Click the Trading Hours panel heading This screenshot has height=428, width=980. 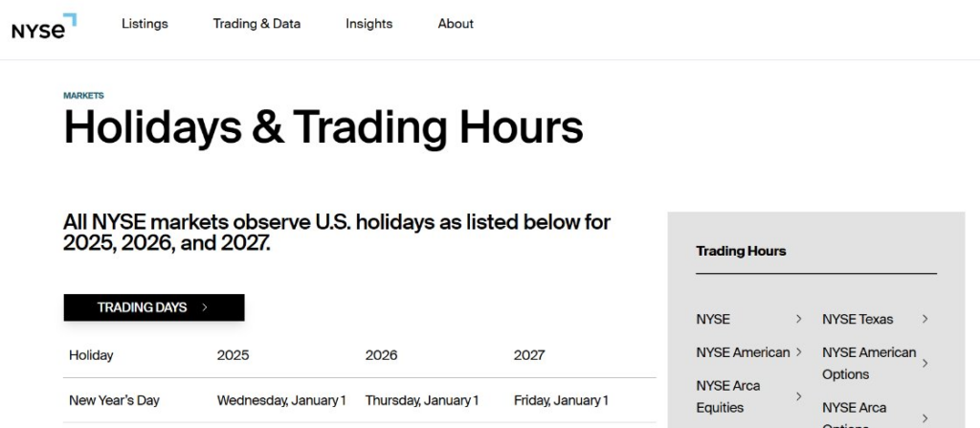[x=741, y=251]
